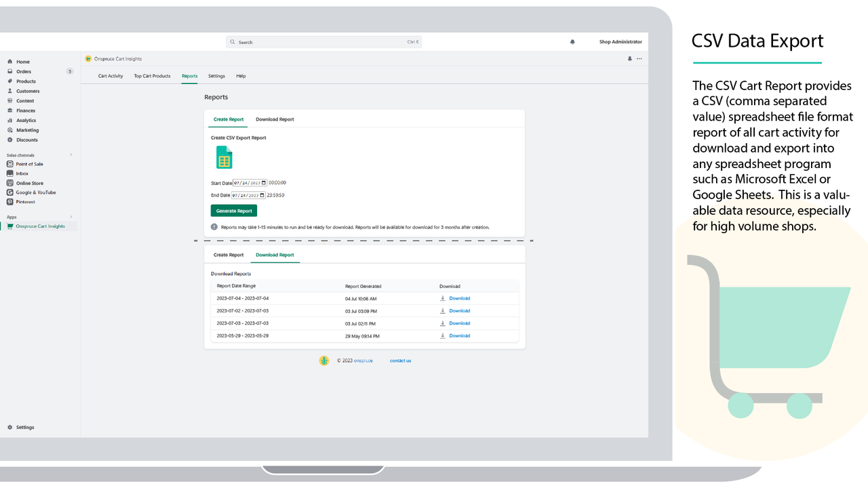Click the green CSV spreadsheet icon

click(x=224, y=157)
